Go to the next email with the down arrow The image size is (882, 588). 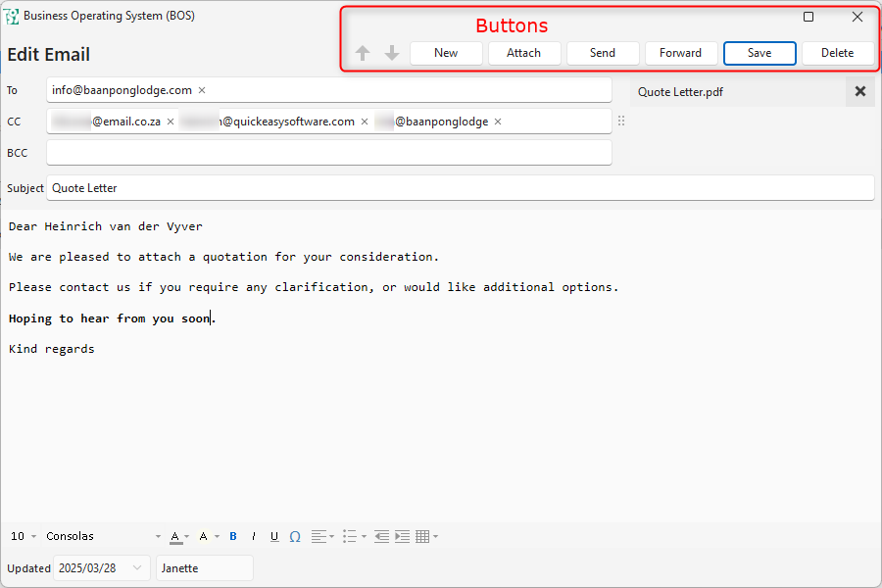[x=392, y=53]
